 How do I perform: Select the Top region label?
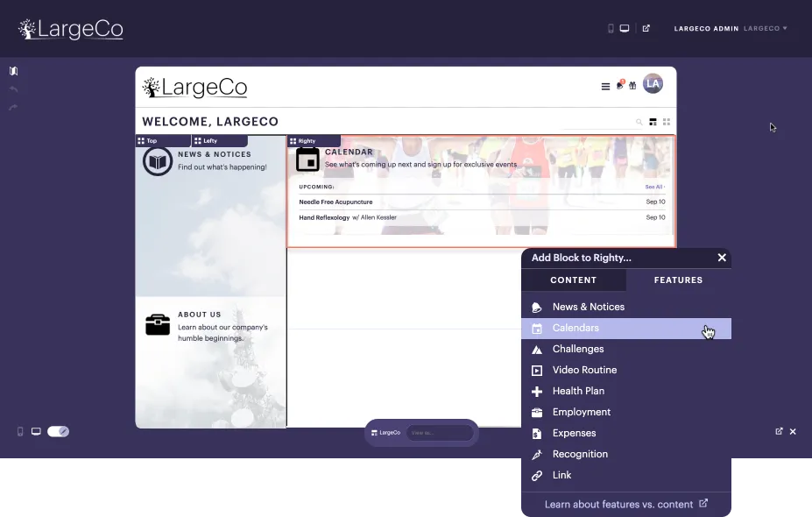click(163, 141)
